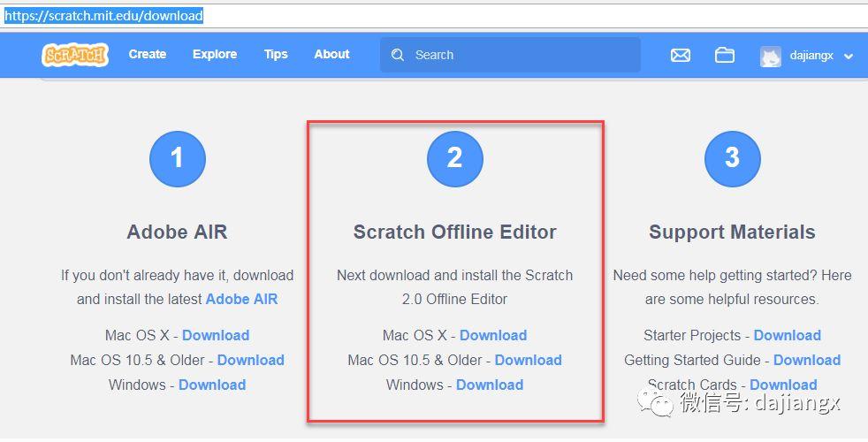Screen dimensions: 868x442
Task: Open the Messages envelope icon
Action: coord(681,55)
